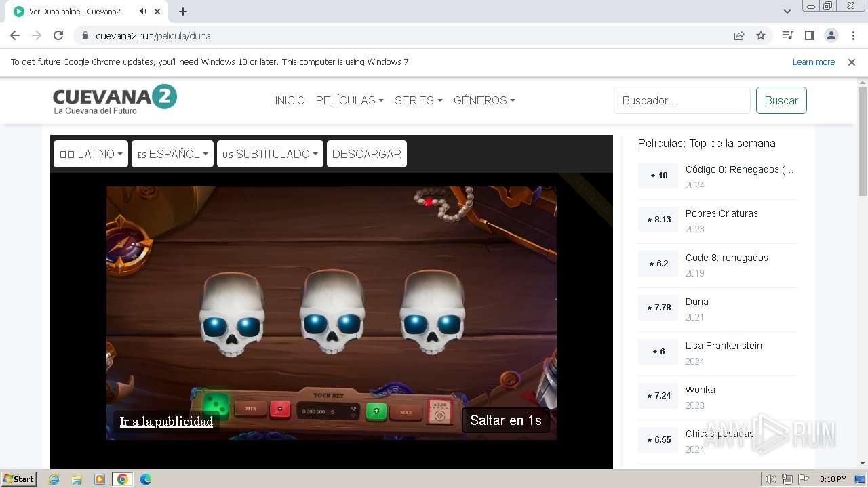Image resolution: width=868 pixels, height=488 pixels.
Task: Open the SUBTITULADO server dropdown
Action: (270, 154)
